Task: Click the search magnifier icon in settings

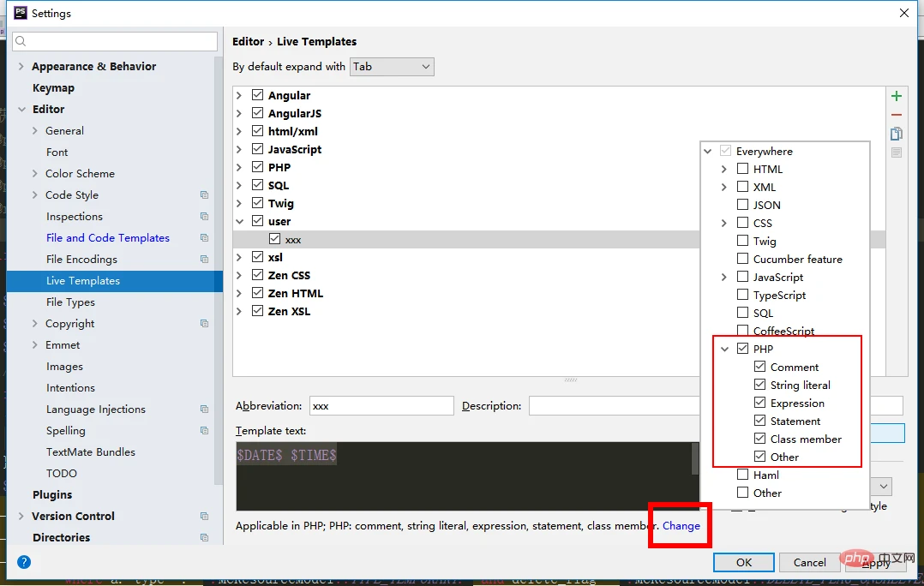Action: (x=21, y=41)
